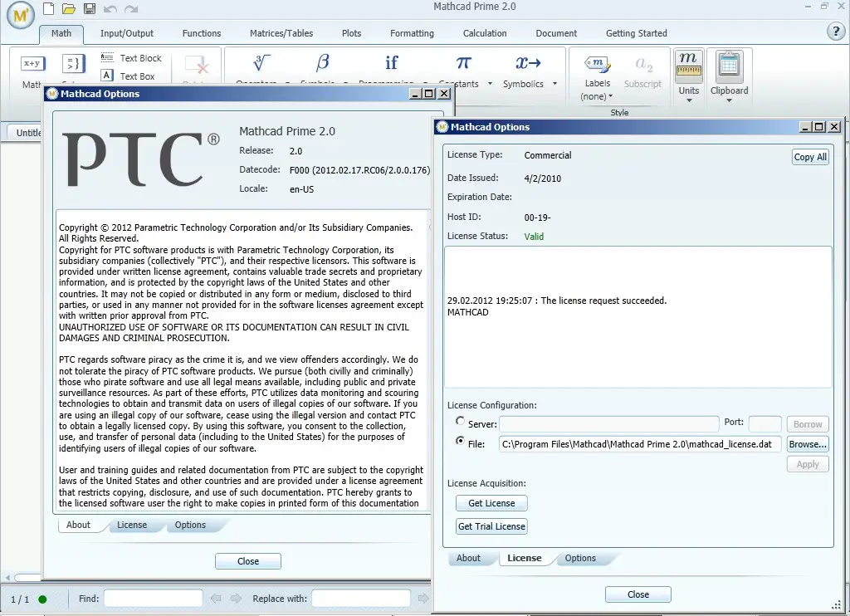Image resolution: width=850 pixels, height=616 pixels.
Task: Insert a Text Block
Action: tap(131, 58)
